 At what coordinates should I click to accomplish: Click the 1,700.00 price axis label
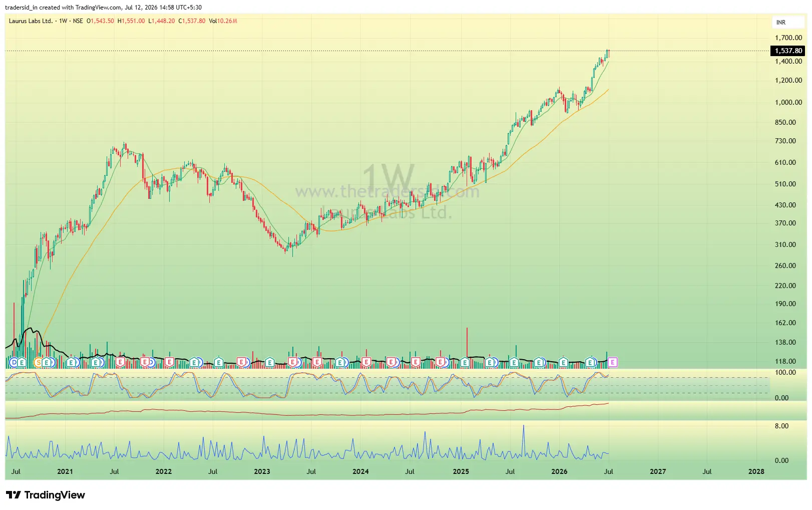coord(788,38)
